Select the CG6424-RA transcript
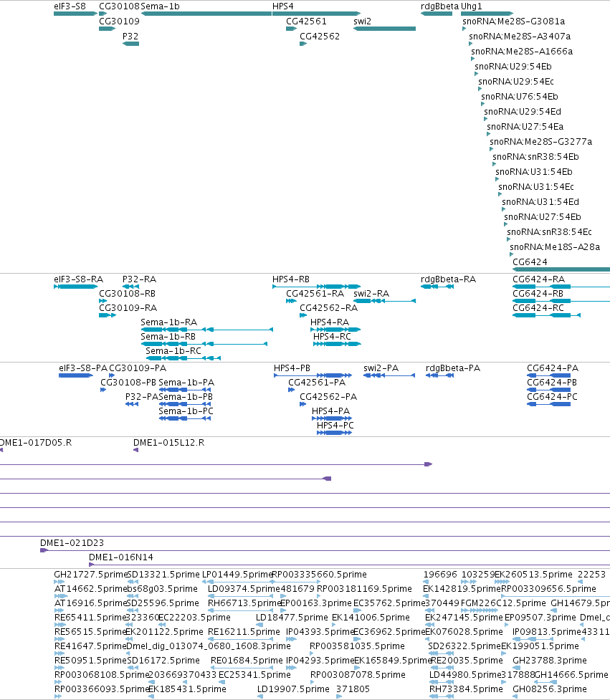Image resolution: width=610 pixels, height=700 pixels. coord(561,287)
